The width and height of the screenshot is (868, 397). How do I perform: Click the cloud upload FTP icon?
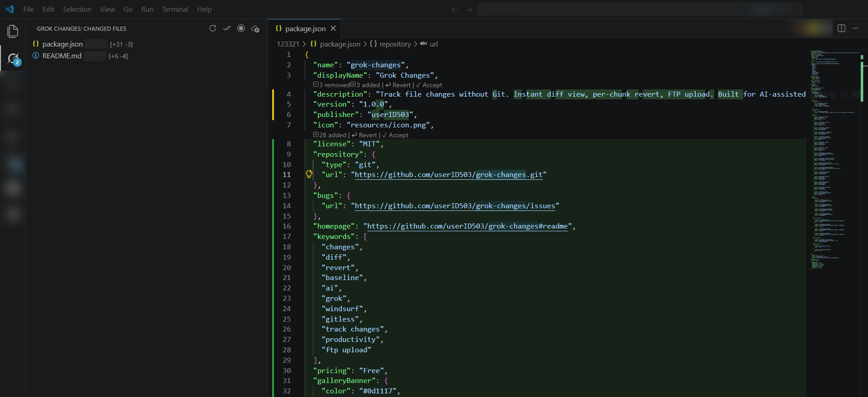point(255,28)
